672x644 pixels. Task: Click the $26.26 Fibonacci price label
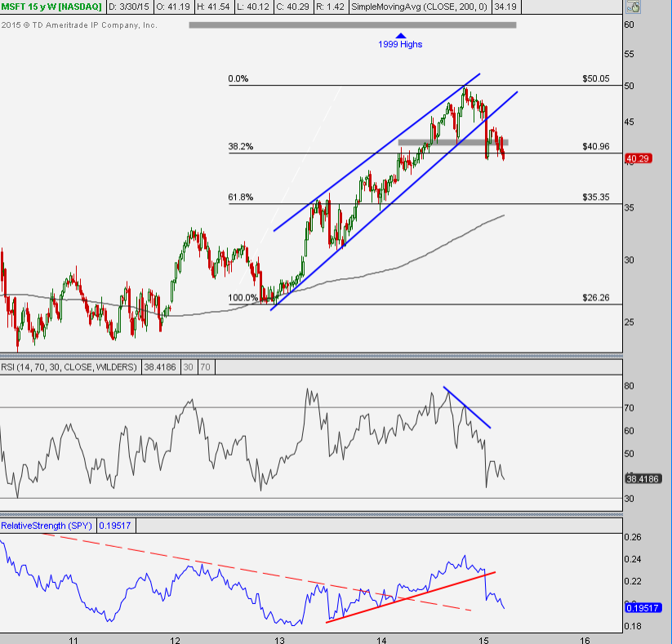pyautogui.click(x=596, y=298)
